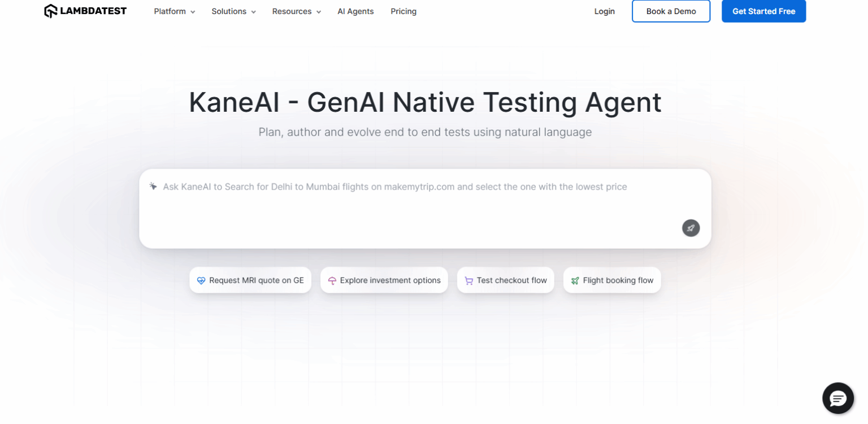Open the chat support bubble icon
The width and height of the screenshot is (868, 424).
(837, 398)
